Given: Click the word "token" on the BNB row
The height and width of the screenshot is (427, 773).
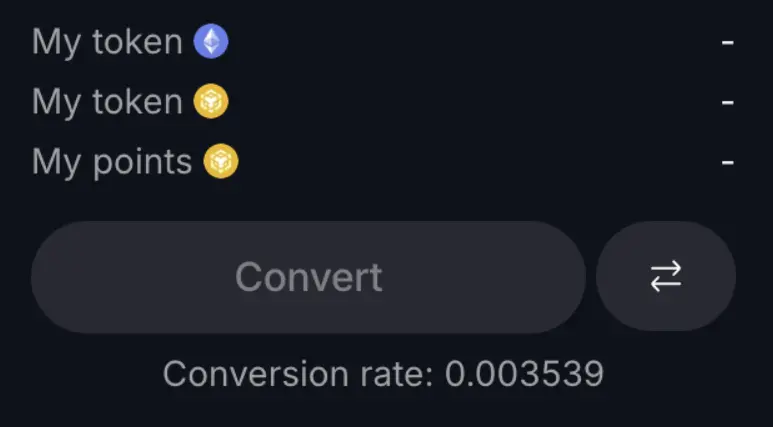Looking at the screenshot, I should (136, 101).
